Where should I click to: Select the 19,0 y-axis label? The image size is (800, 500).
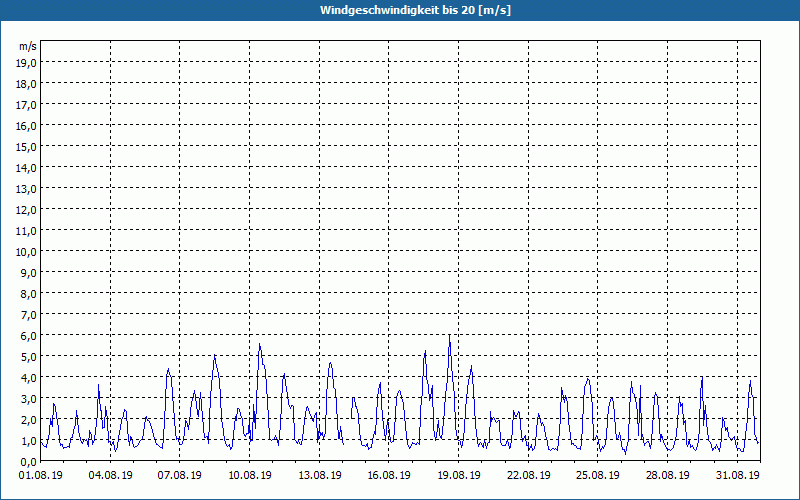pos(28,63)
